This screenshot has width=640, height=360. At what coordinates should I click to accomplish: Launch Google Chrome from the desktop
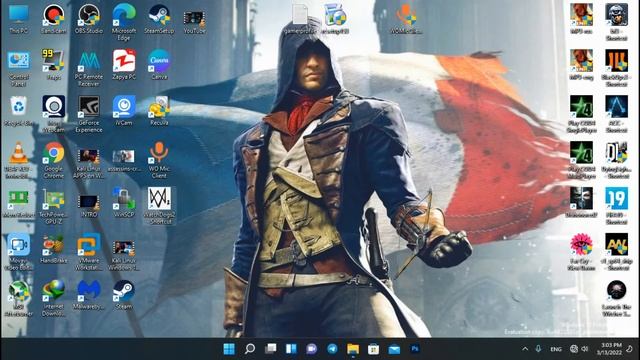[53, 160]
